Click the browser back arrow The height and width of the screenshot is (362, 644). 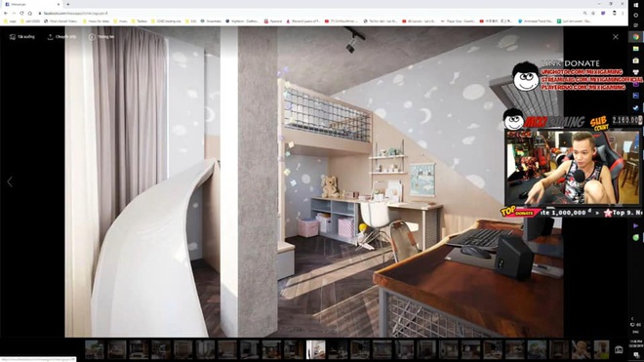6,13
